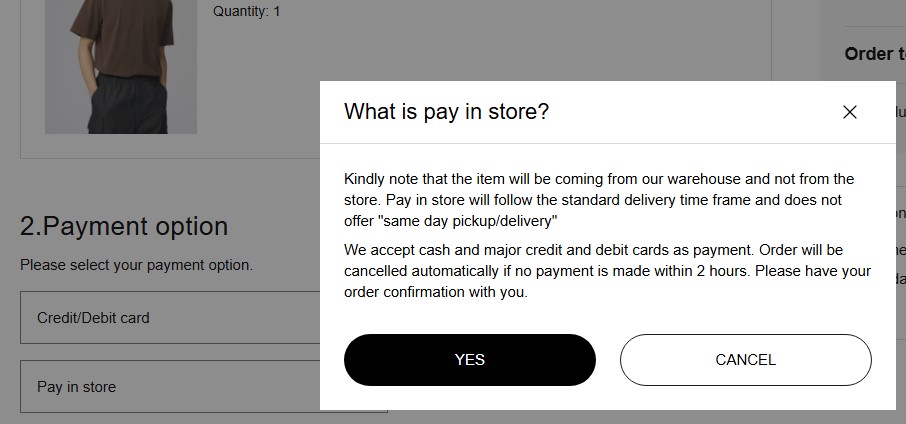The image size is (906, 424).
Task: Confirm with the black YES button
Action: pyautogui.click(x=470, y=360)
